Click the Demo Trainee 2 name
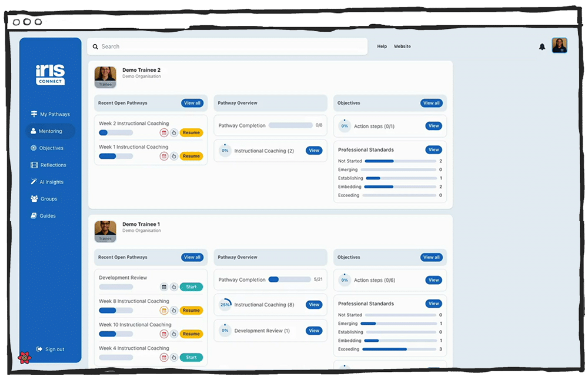588x383 pixels. click(141, 70)
